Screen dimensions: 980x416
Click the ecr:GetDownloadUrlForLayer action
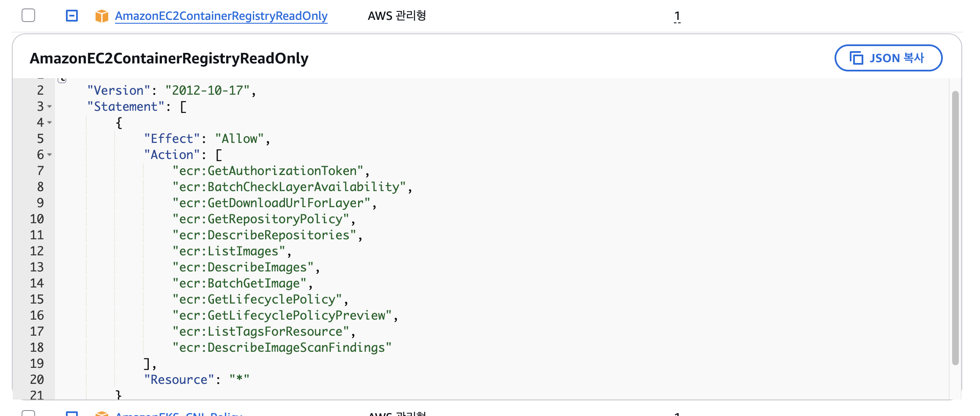click(271, 203)
